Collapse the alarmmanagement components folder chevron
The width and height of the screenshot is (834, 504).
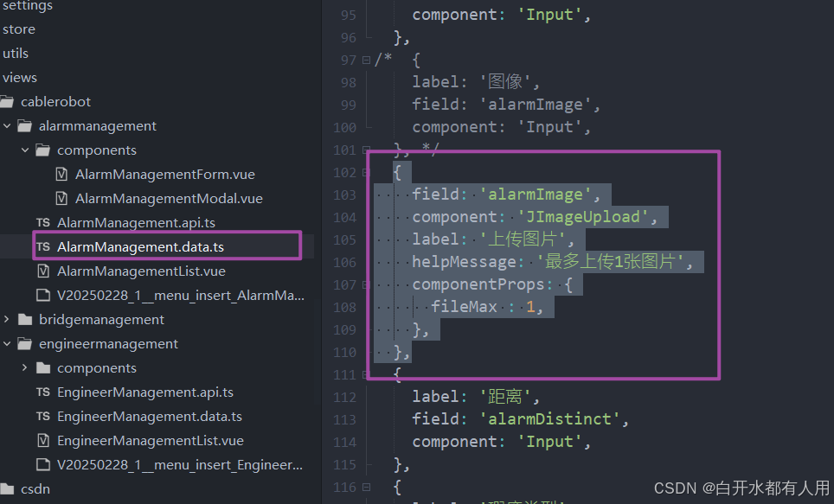click(25, 150)
